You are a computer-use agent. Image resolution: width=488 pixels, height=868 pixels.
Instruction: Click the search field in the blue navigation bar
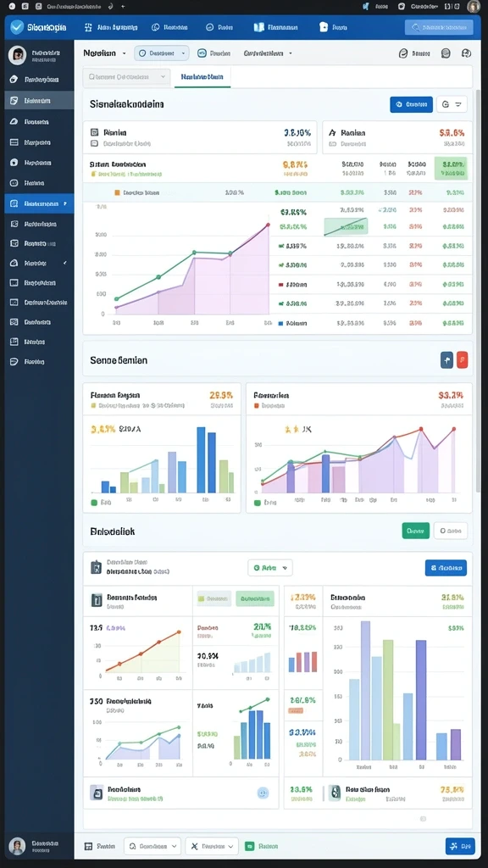439,27
